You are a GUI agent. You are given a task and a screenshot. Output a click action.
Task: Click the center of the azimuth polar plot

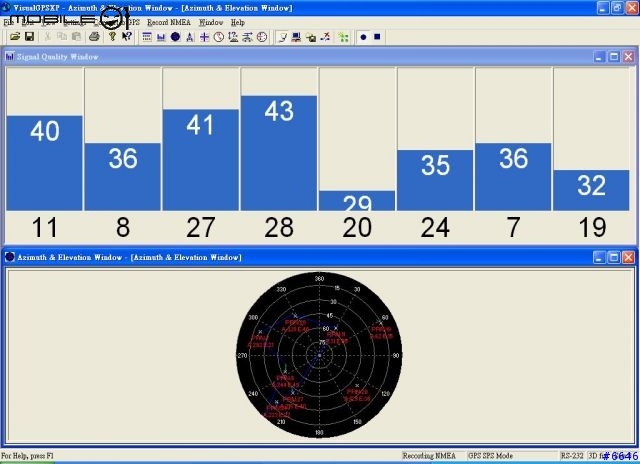pyautogui.click(x=320, y=355)
